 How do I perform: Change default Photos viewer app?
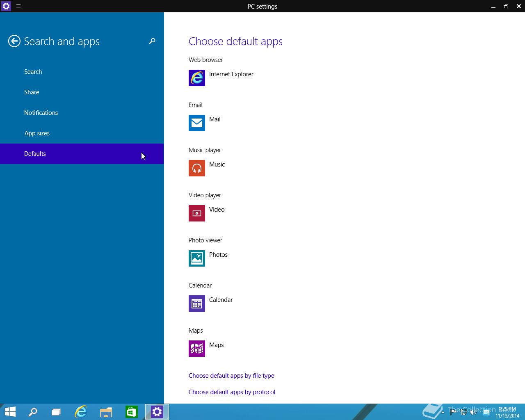click(x=218, y=255)
